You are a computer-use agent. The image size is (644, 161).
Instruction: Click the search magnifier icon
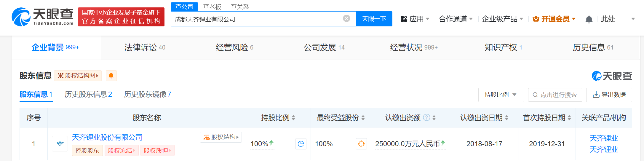535,95
